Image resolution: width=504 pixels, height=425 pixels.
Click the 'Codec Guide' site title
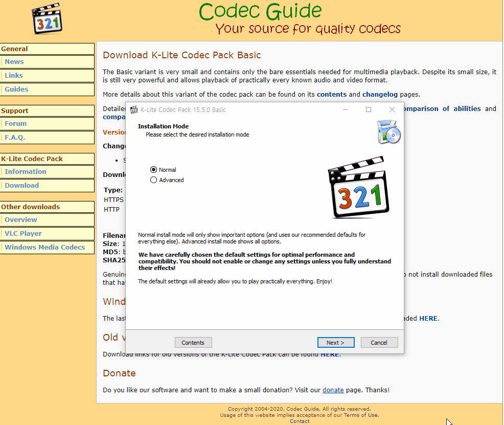point(260,12)
